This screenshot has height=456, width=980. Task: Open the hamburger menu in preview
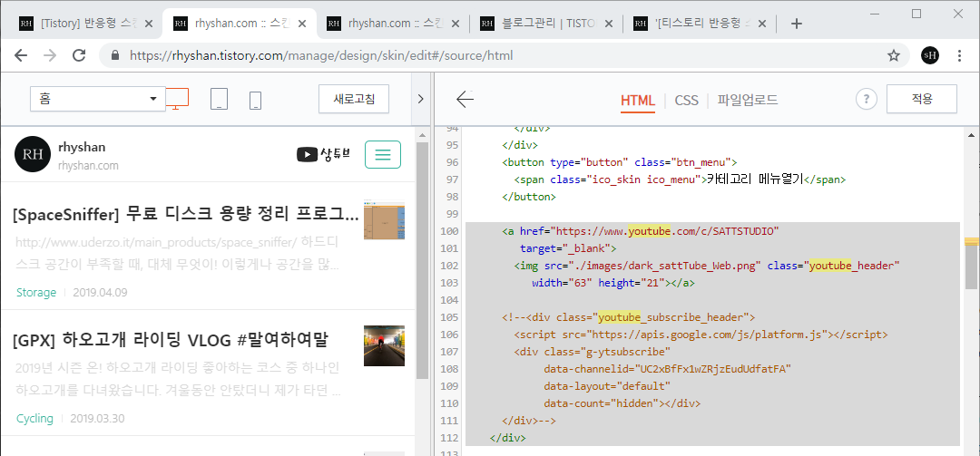point(383,154)
